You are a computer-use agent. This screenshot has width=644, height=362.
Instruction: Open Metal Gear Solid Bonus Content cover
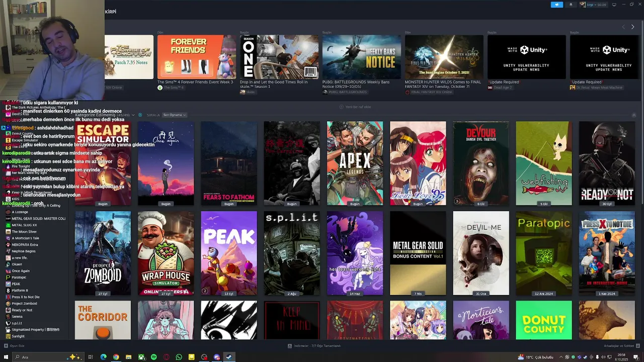pyautogui.click(x=418, y=253)
